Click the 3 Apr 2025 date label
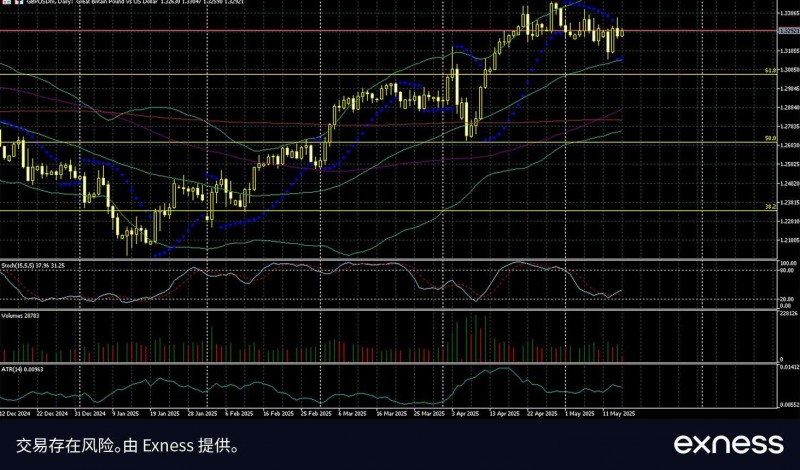The image size is (800, 470). (465, 413)
